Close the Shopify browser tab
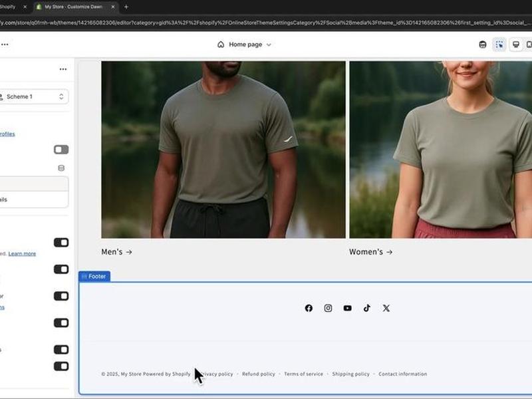This screenshot has width=532, height=399. pyautogui.click(x=25, y=7)
